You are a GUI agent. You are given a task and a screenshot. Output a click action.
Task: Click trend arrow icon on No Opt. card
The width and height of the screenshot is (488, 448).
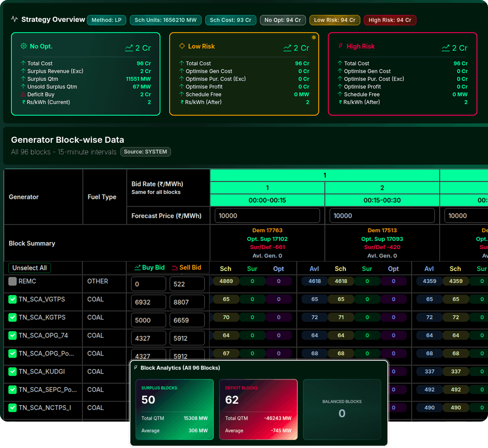(x=129, y=48)
